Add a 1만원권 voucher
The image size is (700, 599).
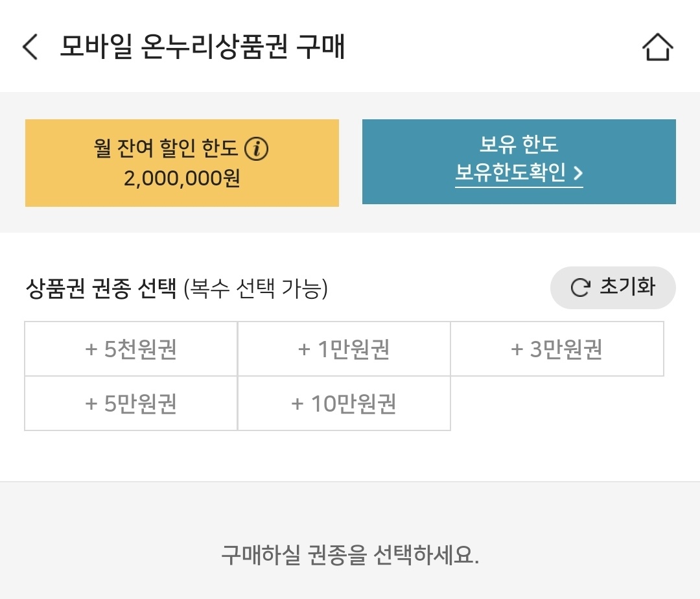click(x=344, y=348)
